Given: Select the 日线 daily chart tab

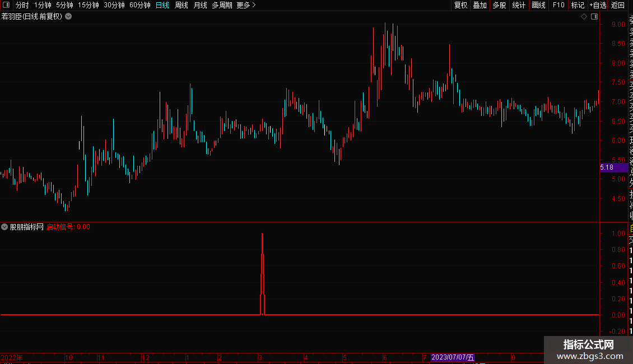Looking at the screenshot, I should pyautogui.click(x=162, y=5).
